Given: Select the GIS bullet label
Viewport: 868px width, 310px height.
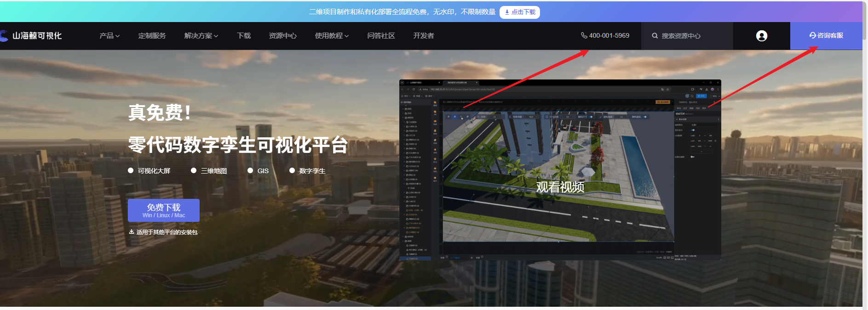Looking at the screenshot, I should 263,171.
